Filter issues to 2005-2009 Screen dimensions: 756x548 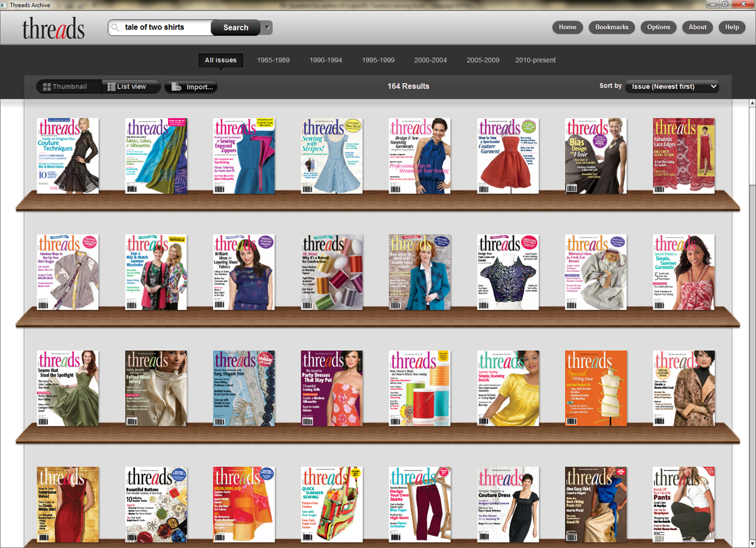point(483,60)
